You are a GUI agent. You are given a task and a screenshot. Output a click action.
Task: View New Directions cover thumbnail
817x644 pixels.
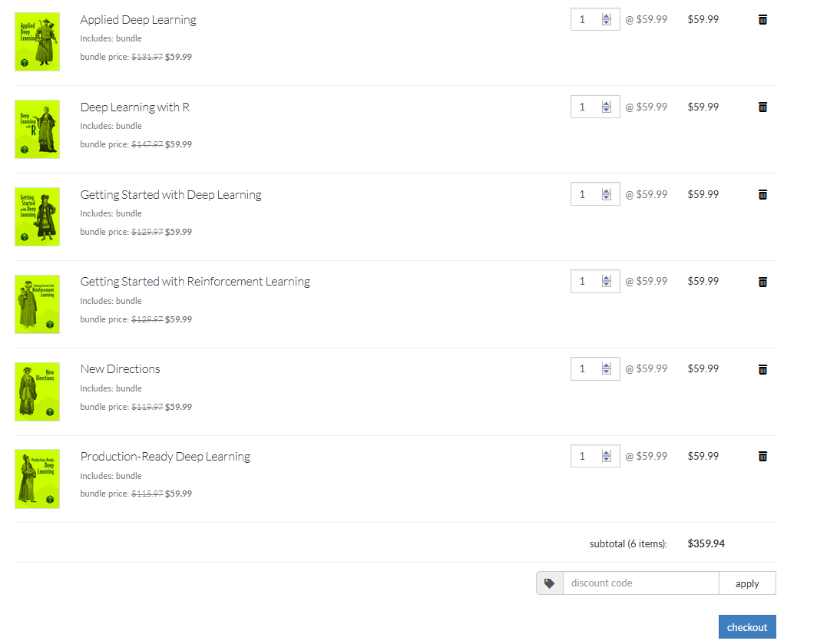pos(37,391)
